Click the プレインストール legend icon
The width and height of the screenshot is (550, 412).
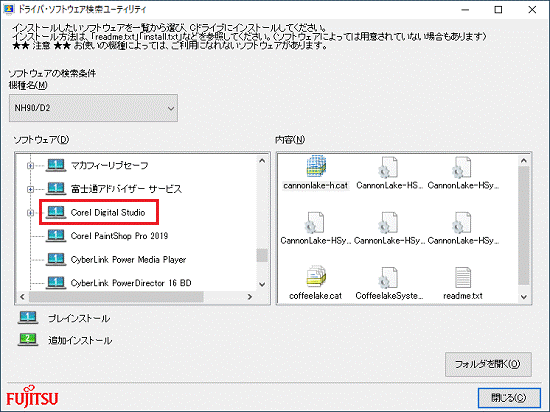pos(28,318)
